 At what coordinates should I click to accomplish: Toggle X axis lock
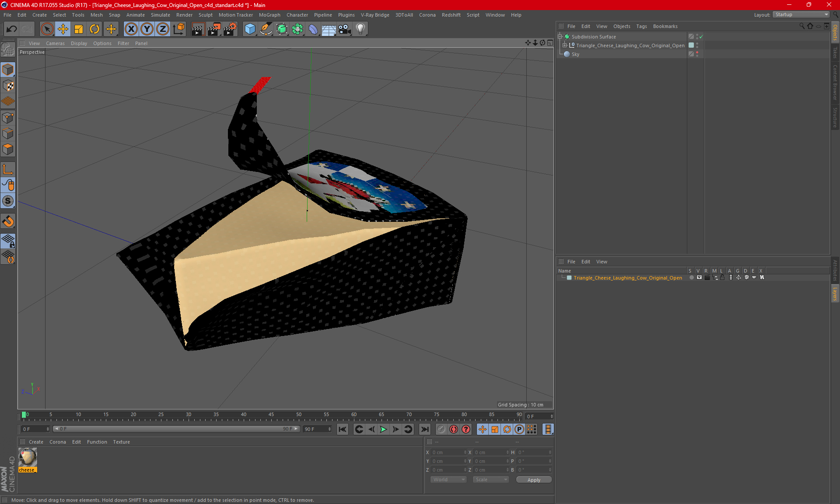(131, 29)
